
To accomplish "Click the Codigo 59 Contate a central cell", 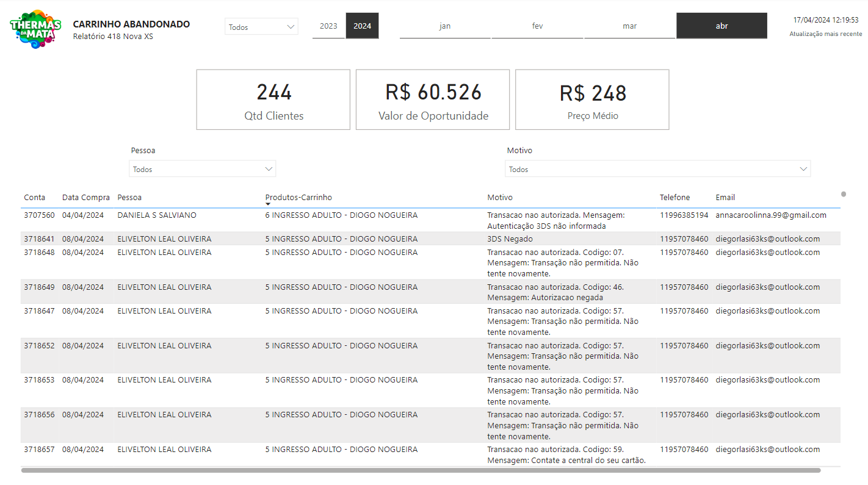I will [566, 454].
